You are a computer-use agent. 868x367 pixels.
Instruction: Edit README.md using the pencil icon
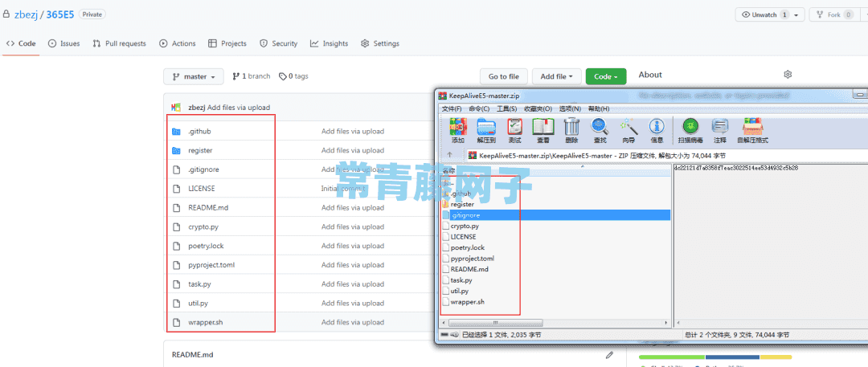click(x=609, y=355)
